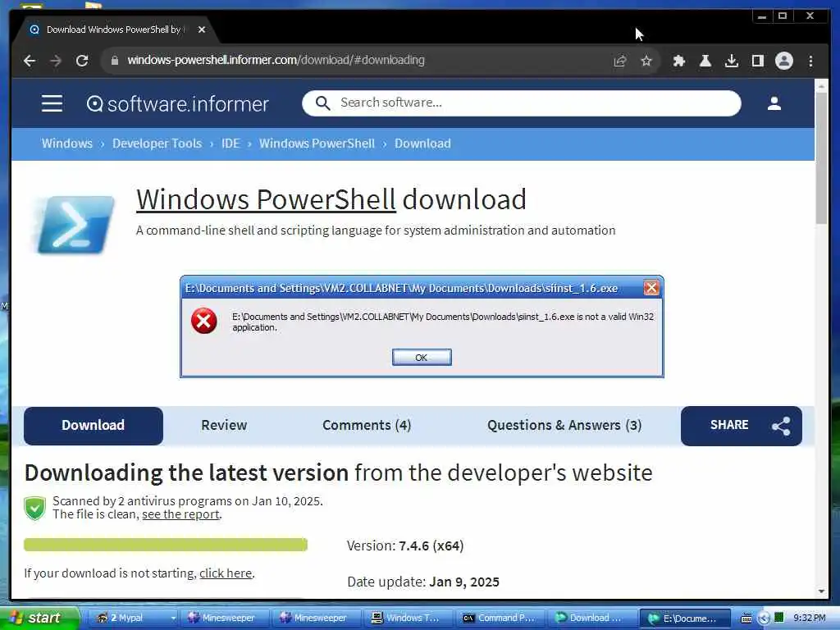The width and height of the screenshot is (840, 630).
Task: Click the browser forward arrow
Action: (x=56, y=61)
